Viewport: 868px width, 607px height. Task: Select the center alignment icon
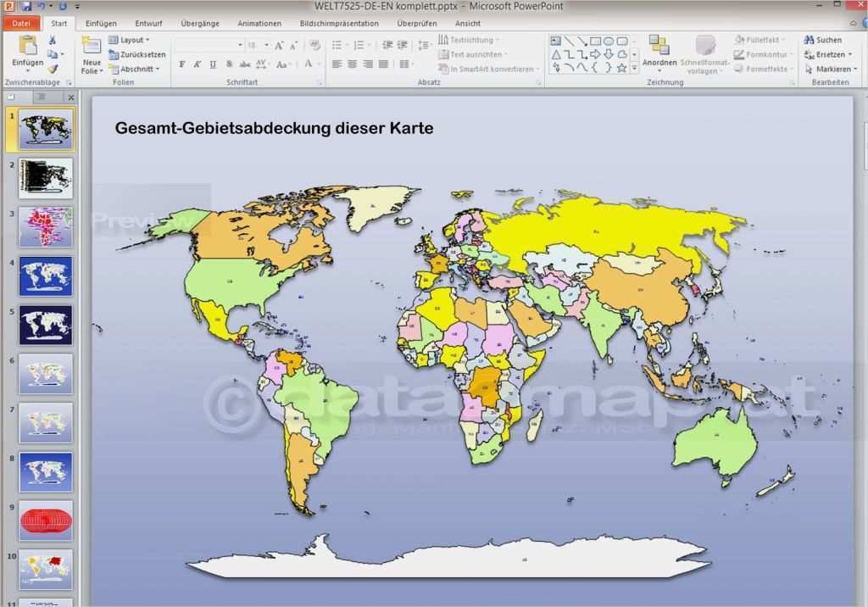pyautogui.click(x=353, y=64)
